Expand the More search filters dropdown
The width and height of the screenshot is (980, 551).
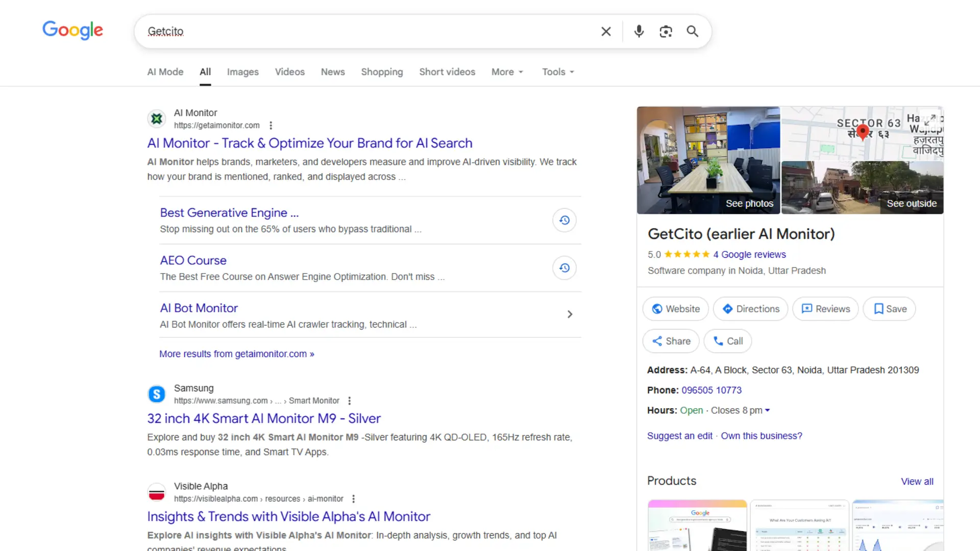507,72
